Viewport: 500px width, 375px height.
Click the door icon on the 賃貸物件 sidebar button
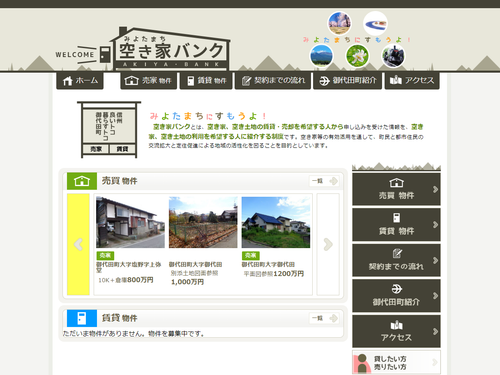point(396,218)
